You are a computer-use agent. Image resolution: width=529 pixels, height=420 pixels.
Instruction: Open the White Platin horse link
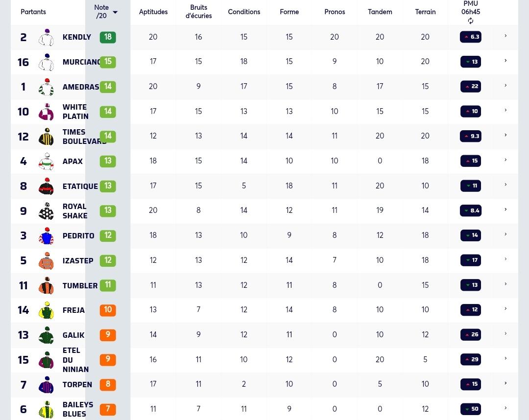75,112
